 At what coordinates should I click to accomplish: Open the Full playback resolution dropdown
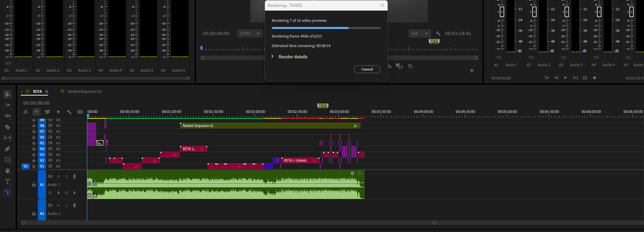[x=420, y=33]
